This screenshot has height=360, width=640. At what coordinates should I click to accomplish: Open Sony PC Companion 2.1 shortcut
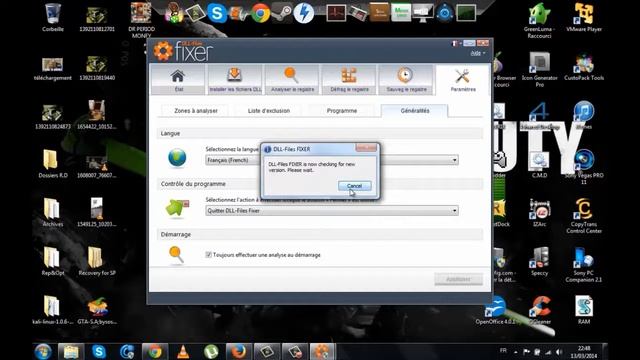tap(584, 264)
